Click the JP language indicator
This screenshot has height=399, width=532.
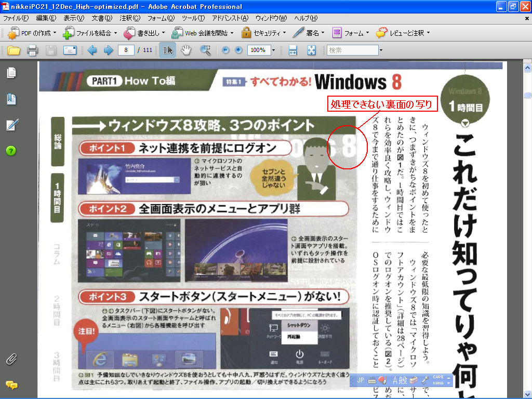[361, 380]
